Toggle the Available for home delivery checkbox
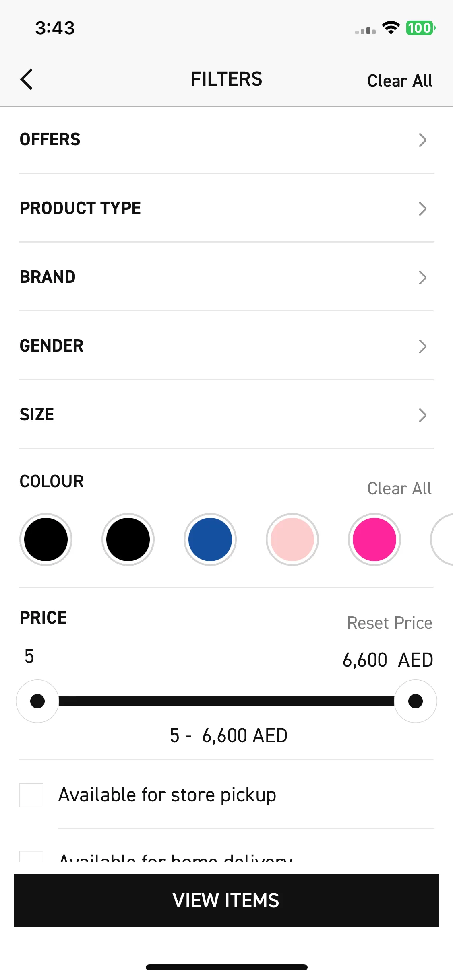Screen dimensions: 453x980 (31, 857)
